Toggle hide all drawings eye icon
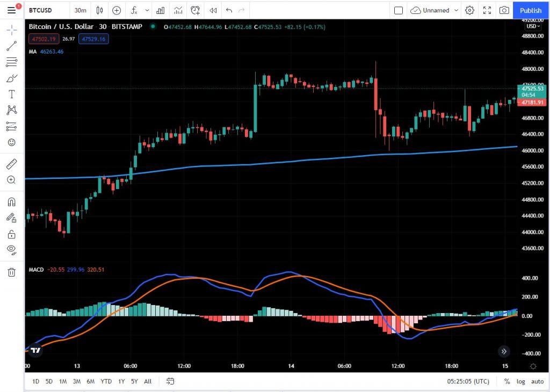The height and width of the screenshot is (392, 550). (12, 250)
